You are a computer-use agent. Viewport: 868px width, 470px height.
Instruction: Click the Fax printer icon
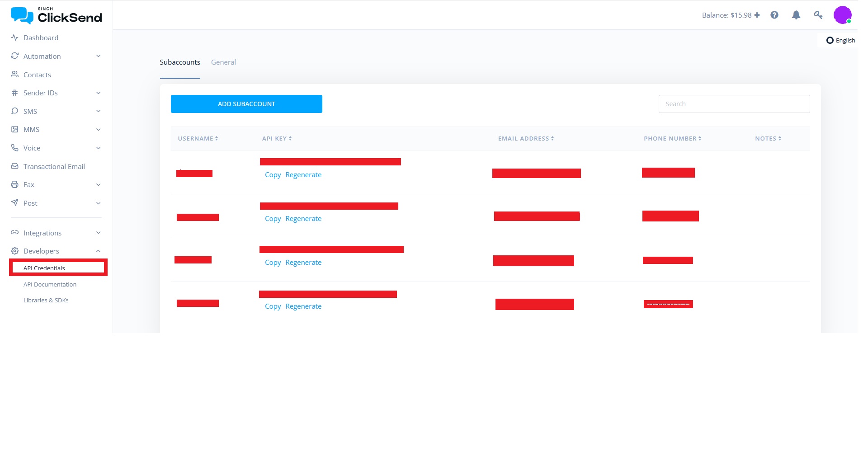15,184
